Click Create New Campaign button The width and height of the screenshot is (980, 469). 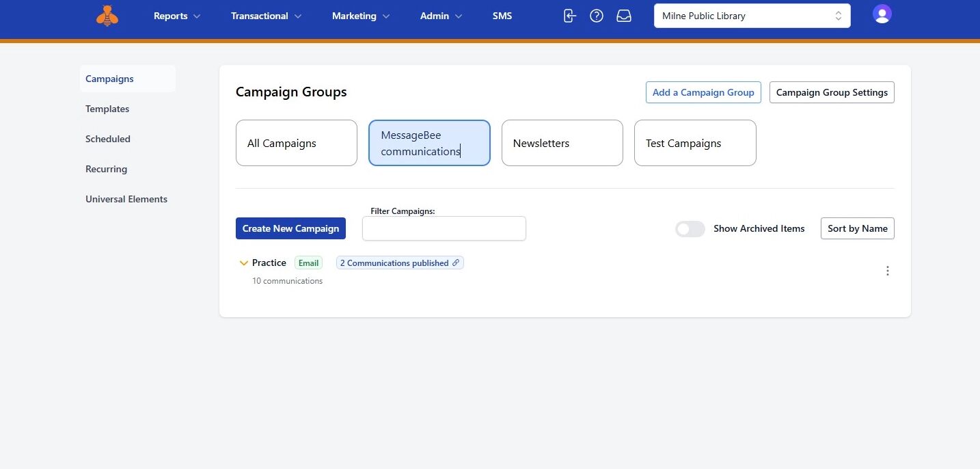pos(290,228)
